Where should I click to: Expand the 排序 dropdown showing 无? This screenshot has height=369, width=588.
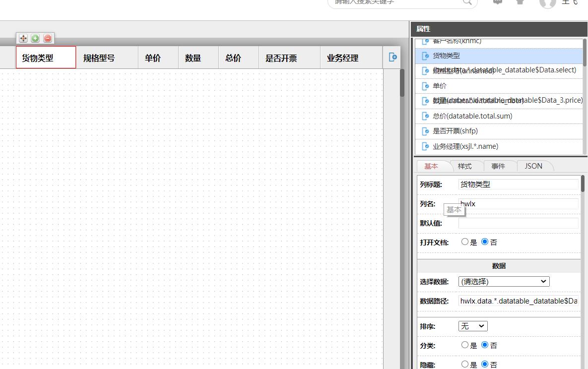[473, 326]
